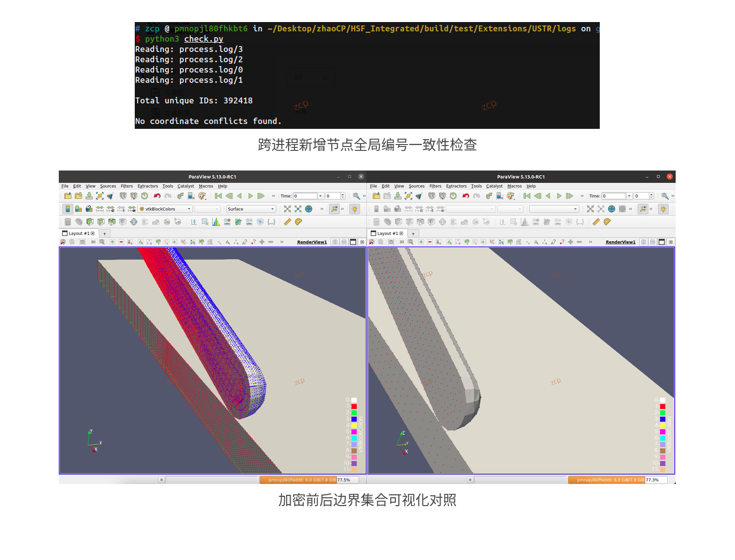This screenshot has height=560, width=735.
Task: Open color palette icon in left ParaView
Action: [202, 196]
